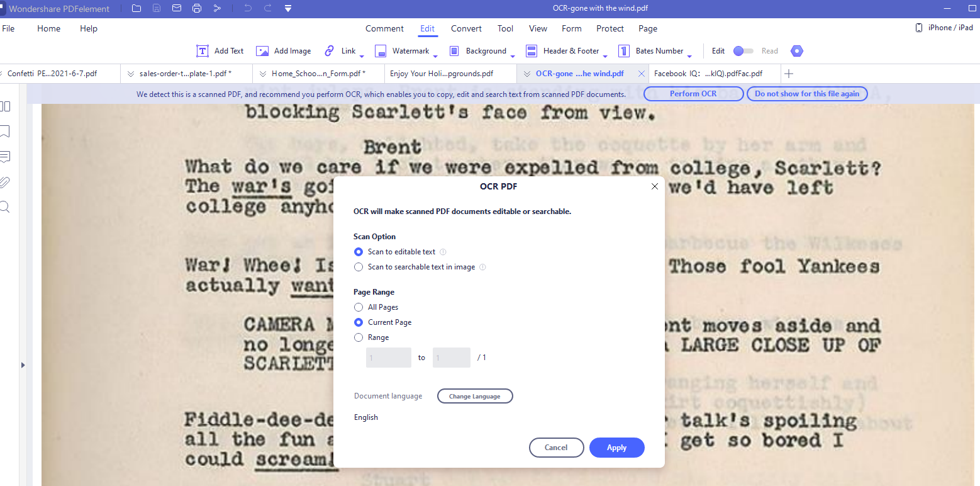The height and width of the screenshot is (486, 980).
Task: Click the scissors share icon in title bar
Action: pos(217,8)
